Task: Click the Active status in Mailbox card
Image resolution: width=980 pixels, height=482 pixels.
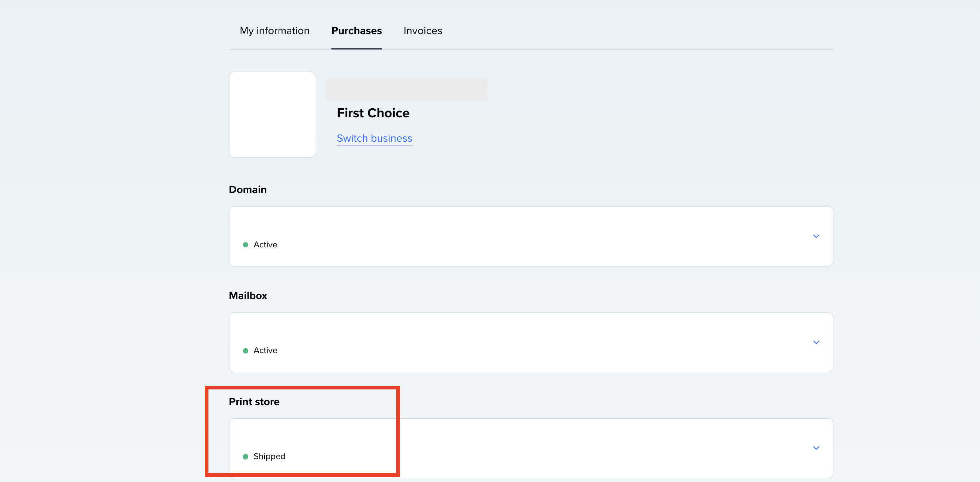Action: (265, 350)
